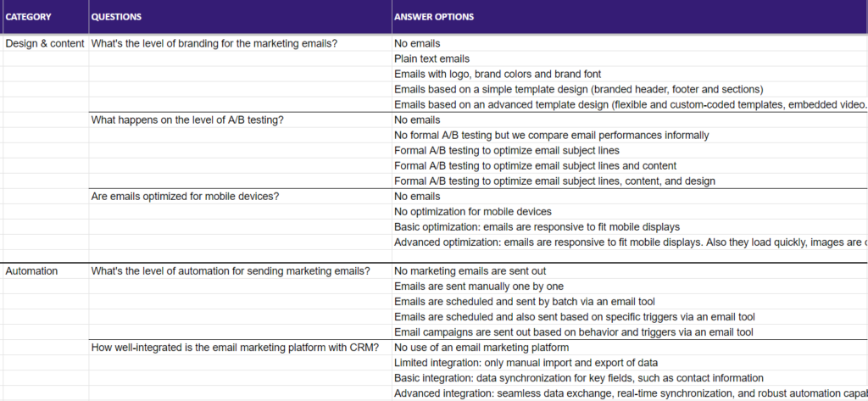Click the simple template design answer
The height and width of the screenshot is (401, 868).
click(x=579, y=89)
